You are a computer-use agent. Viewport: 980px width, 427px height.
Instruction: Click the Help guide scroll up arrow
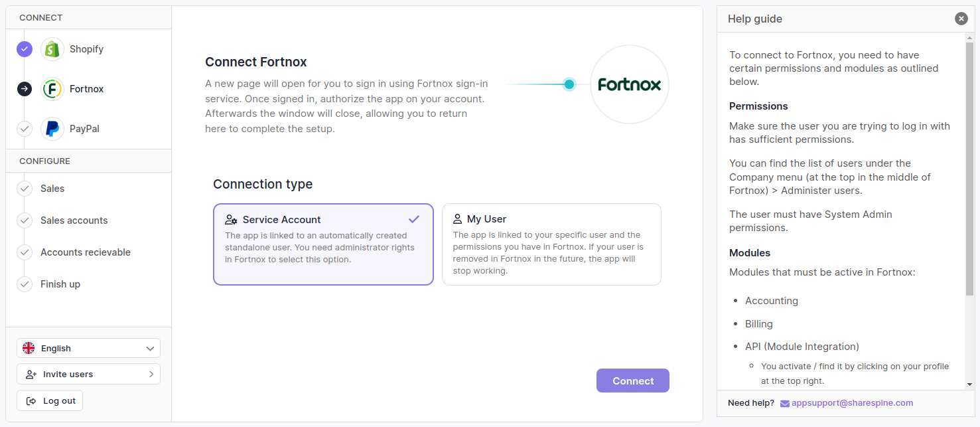970,37
